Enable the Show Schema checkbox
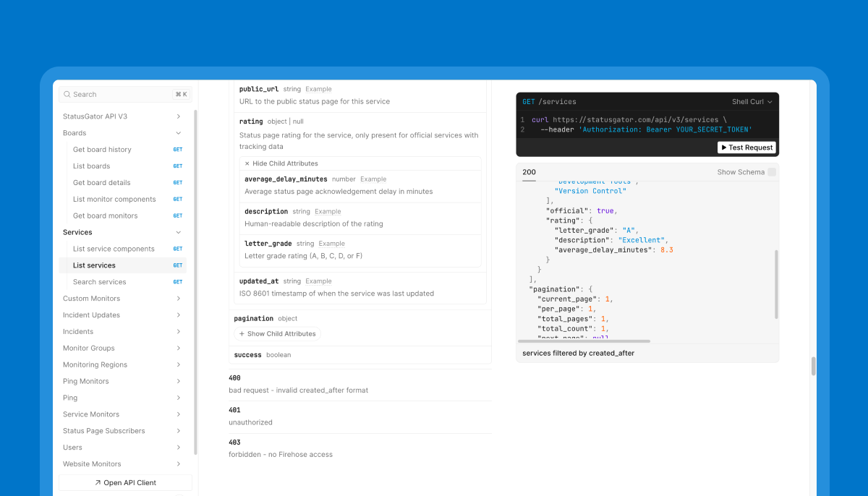 [772, 172]
